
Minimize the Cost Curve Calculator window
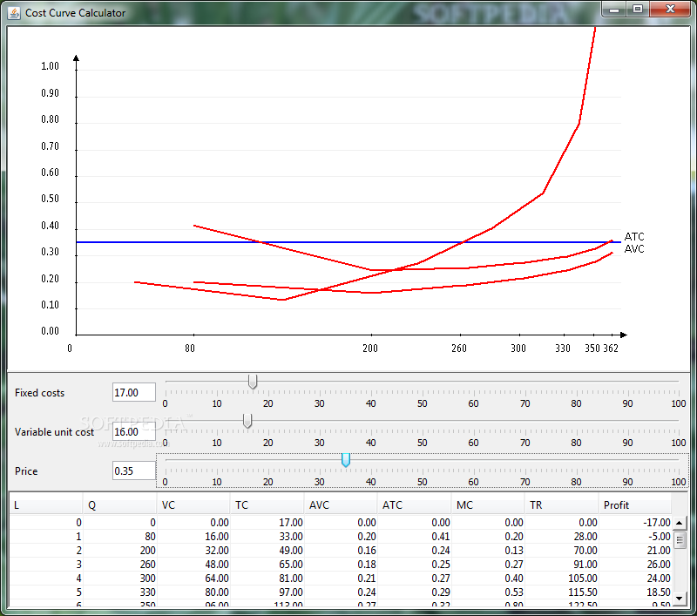click(615, 10)
